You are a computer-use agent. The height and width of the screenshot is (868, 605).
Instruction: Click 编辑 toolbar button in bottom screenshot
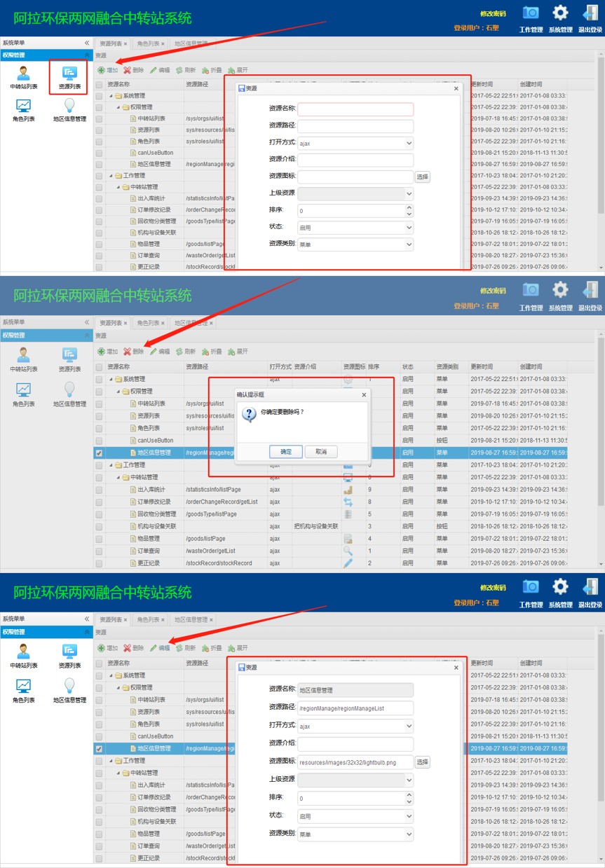159,648
